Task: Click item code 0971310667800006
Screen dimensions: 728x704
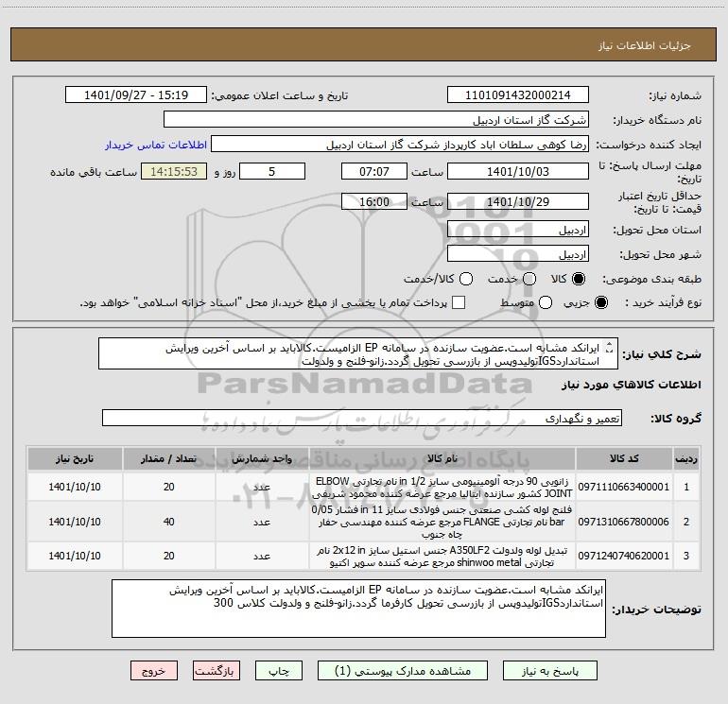Action: [624, 522]
